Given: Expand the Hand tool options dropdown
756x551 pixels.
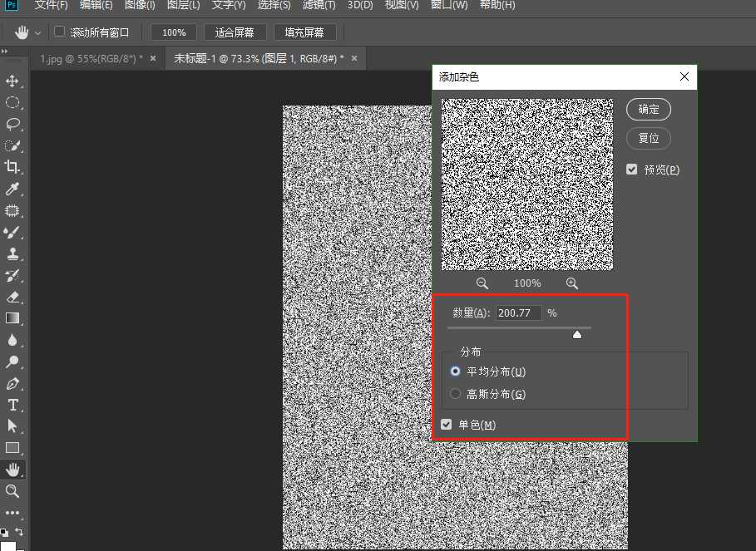Looking at the screenshot, I should point(37,32).
